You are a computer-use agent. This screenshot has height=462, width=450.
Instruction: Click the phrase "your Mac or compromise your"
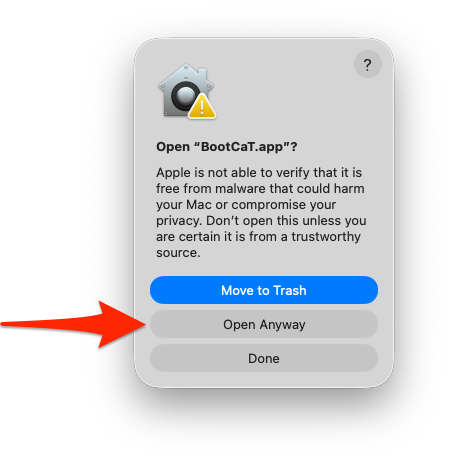246,205
